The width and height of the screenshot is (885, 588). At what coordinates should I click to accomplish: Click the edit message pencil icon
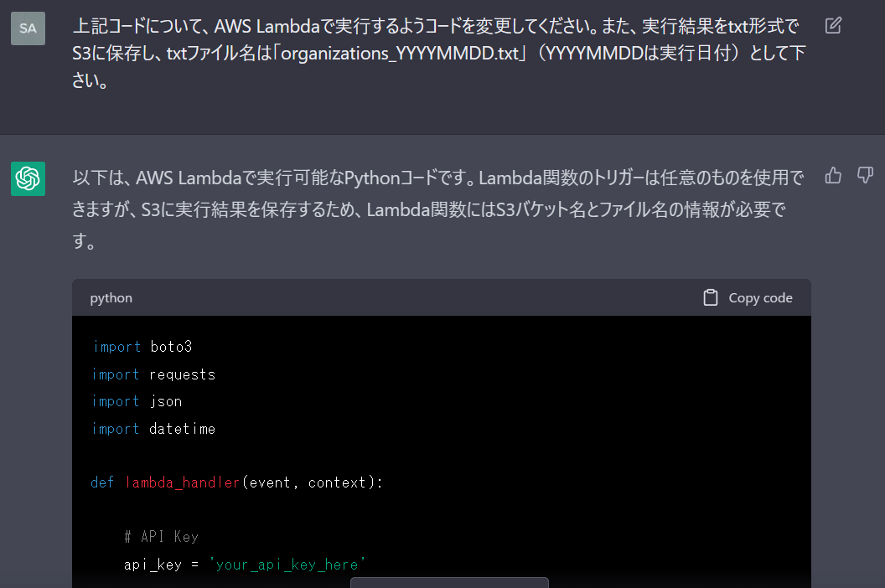coord(833,25)
